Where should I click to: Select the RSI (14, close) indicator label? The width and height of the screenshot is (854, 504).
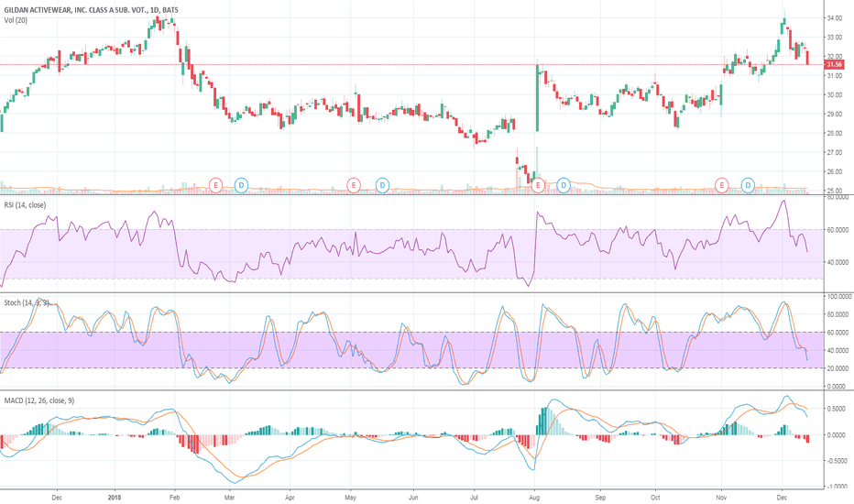25,205
